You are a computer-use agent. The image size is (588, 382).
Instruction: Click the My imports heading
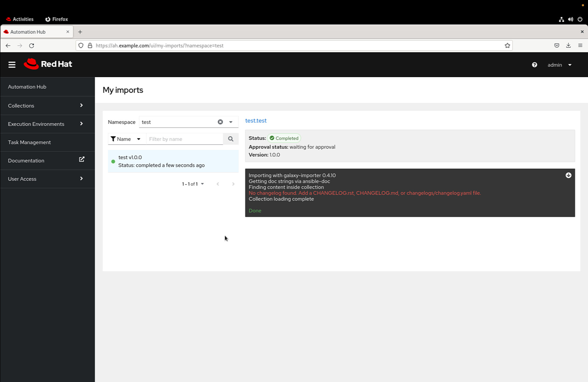pyautogui.click(x=123, y=90)
